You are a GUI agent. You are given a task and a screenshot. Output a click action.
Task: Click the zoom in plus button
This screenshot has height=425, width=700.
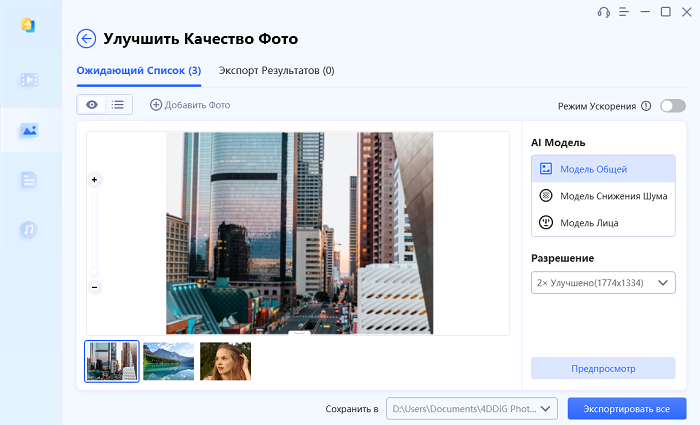95,180
